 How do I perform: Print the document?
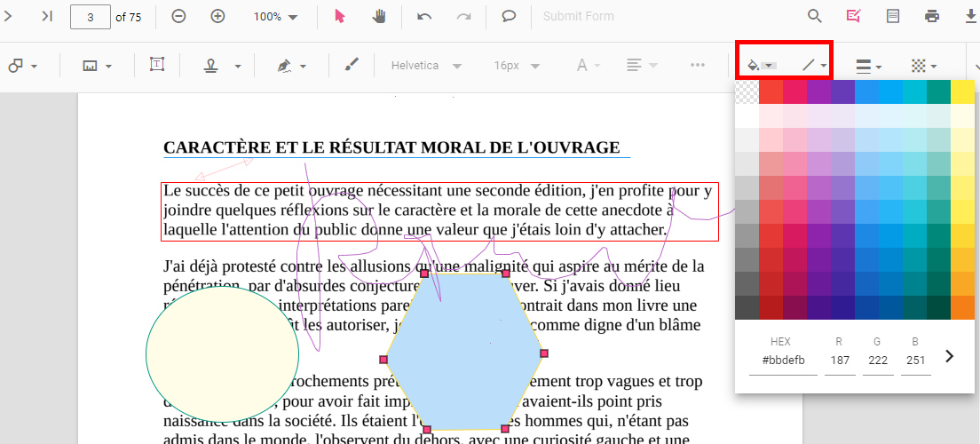coord(932,16)
